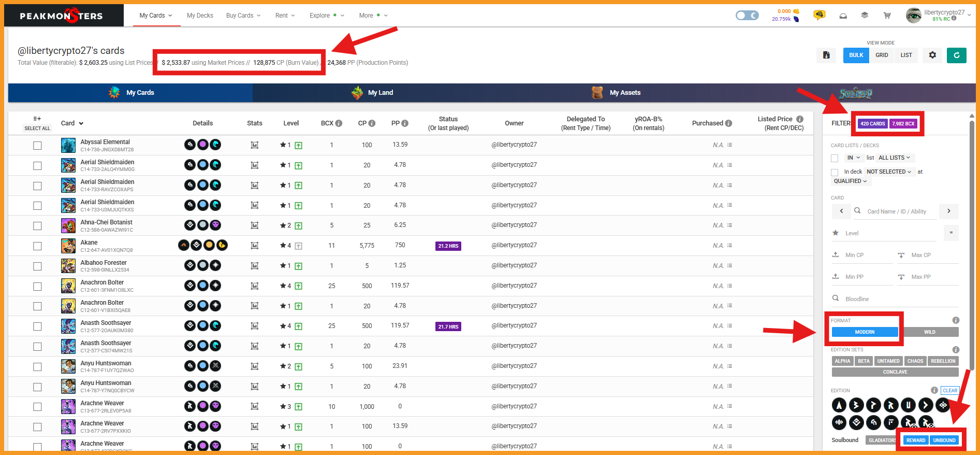980x455 pixels.
Task: Open stats chart for Abyssal Elemental
Action: [x=255, y=145]
